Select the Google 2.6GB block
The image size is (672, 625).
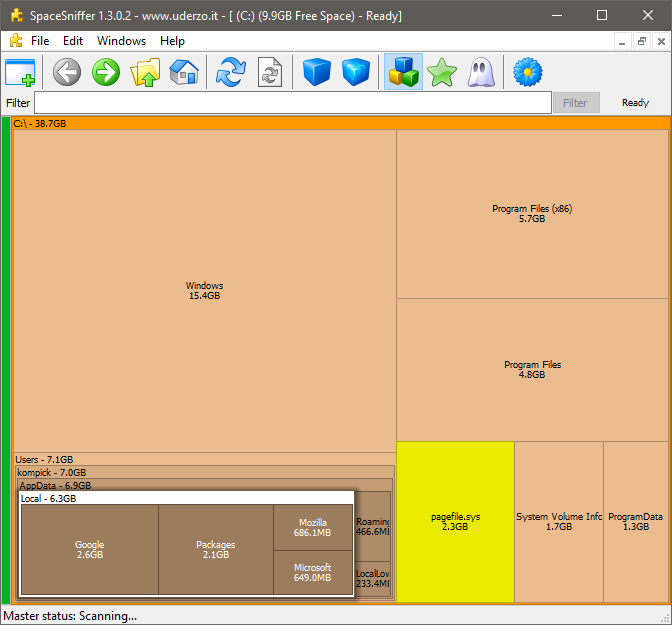coord(90,550)
